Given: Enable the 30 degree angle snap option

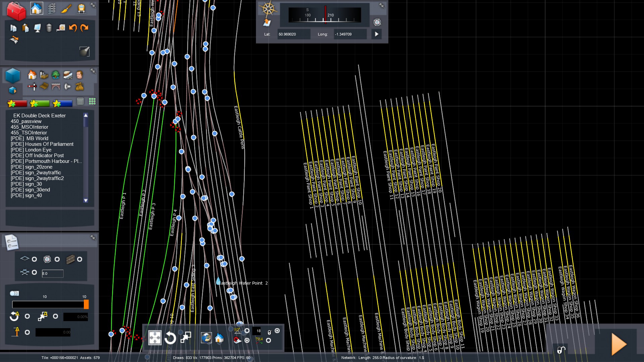Looking at the screenshot, I should click(x=247, y=331).
